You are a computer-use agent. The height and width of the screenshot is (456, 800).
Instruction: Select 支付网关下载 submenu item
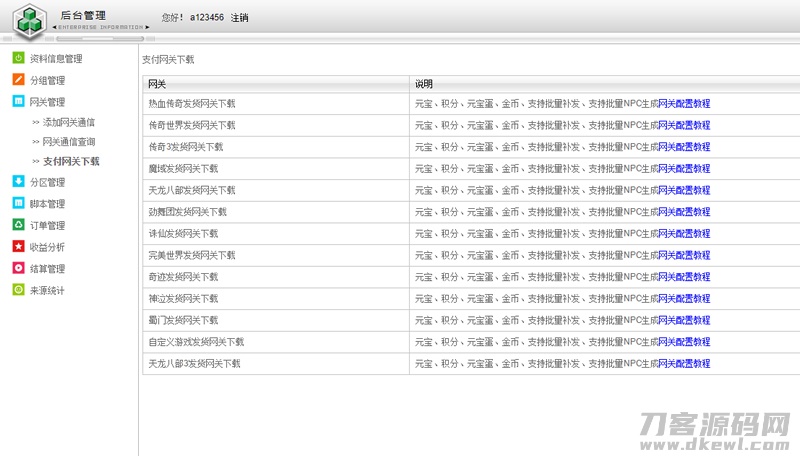70,161
